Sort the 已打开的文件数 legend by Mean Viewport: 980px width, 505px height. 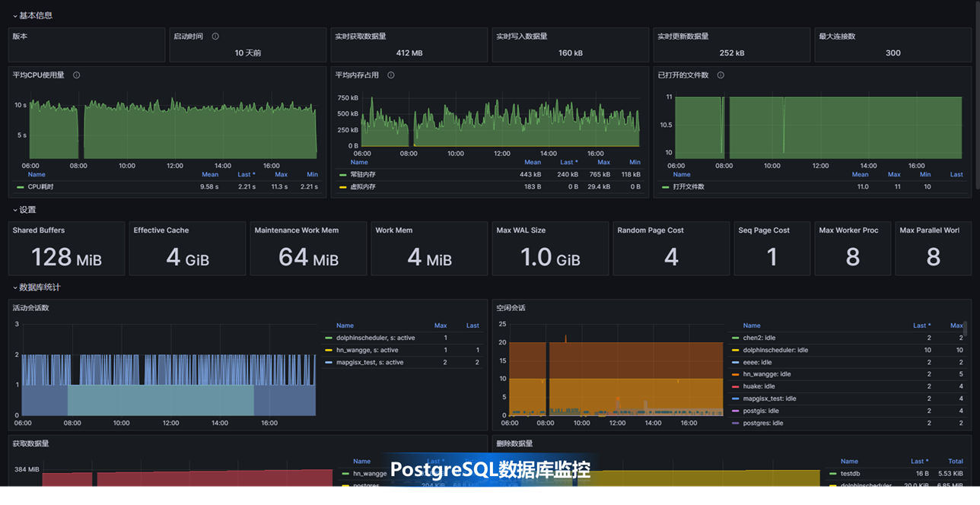[860, 174]
